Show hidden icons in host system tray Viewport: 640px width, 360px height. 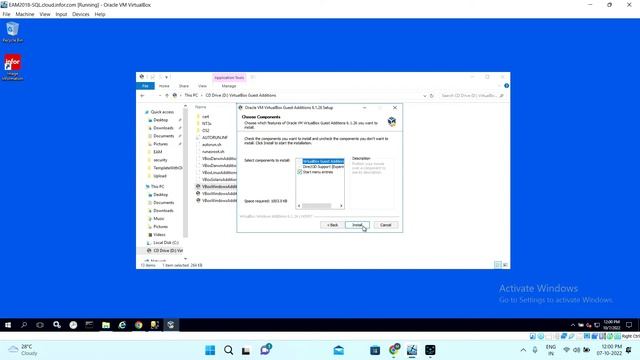tap(523, 350)
